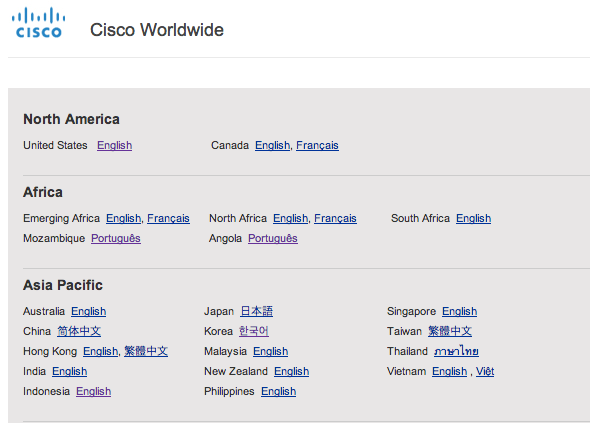Image resolution: width=590 pixels, height=423 pixels.
Task: Open United States English link
Action: 114,145
